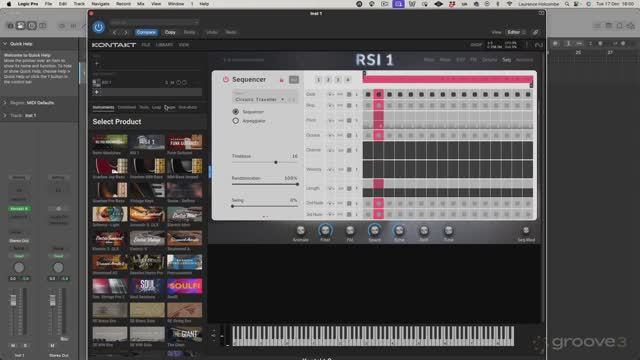Click the Copy button in plugin header
This screenshot has height=360, width=640.
click(170, 32)
